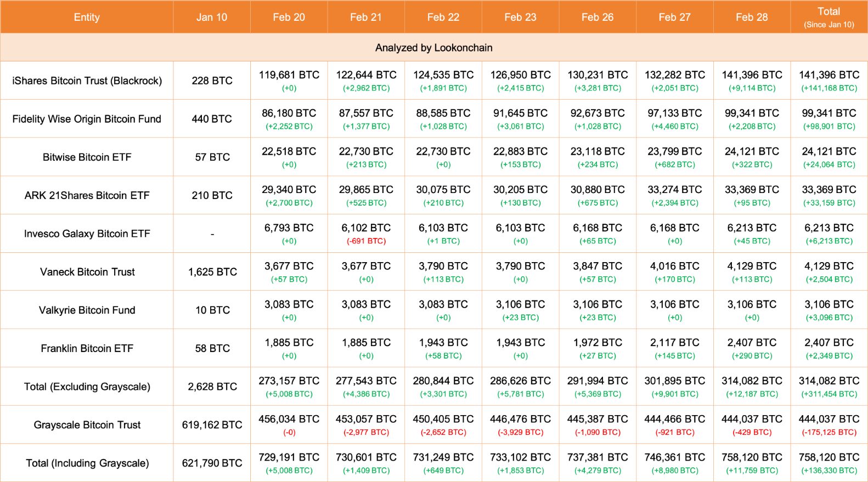
Task: Click the (+141,168 BTC) iShares total change
Action: point(829,88)
